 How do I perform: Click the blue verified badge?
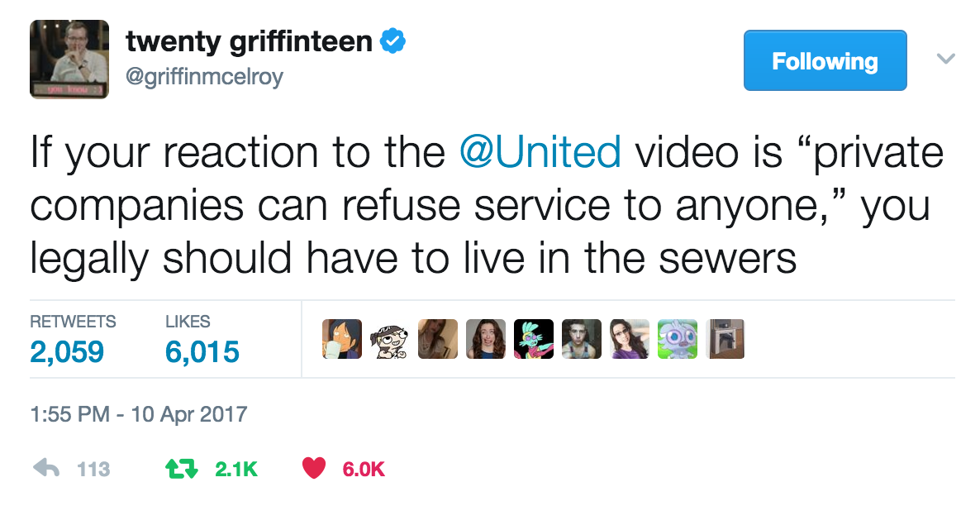coord(394,41)
